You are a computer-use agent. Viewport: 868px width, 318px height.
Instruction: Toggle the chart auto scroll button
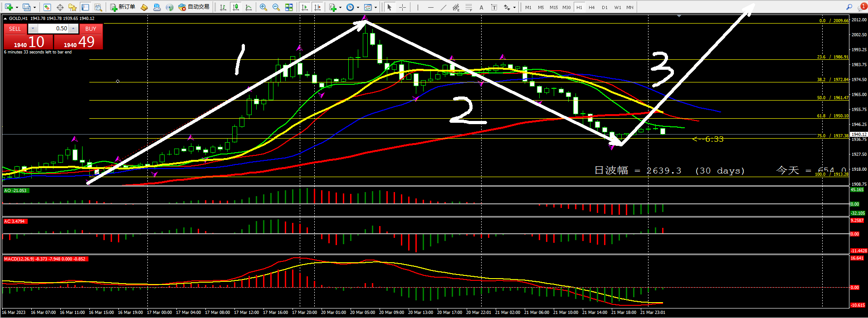click(x=305, y=7)
